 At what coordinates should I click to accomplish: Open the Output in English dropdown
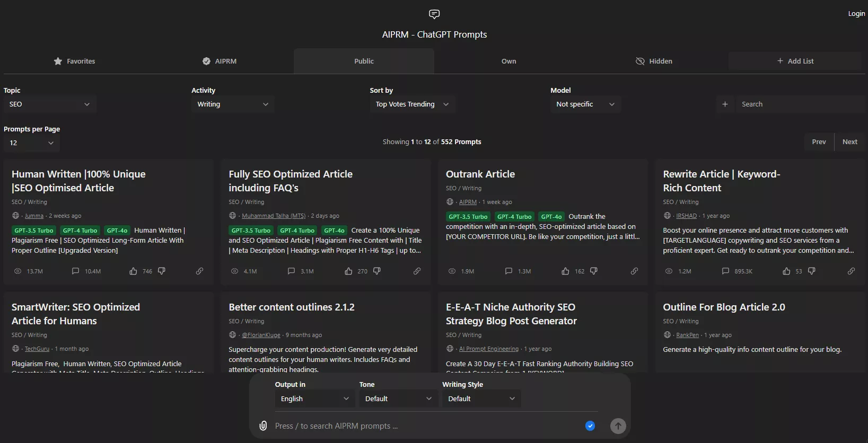click(x=315, y=399)
